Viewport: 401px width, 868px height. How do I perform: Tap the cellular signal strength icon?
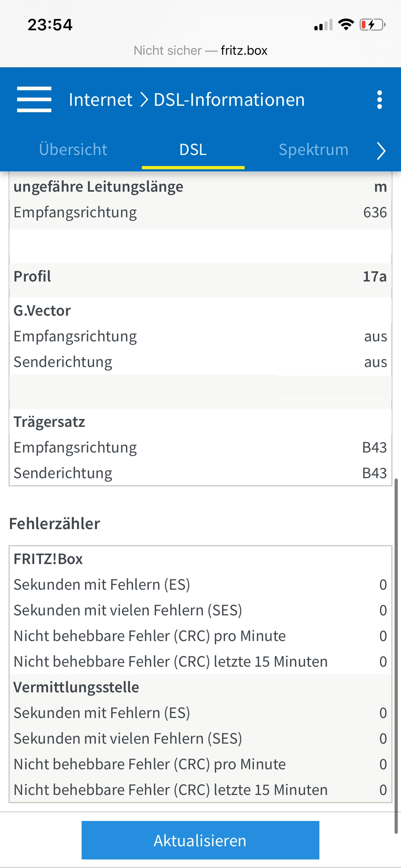323,25
